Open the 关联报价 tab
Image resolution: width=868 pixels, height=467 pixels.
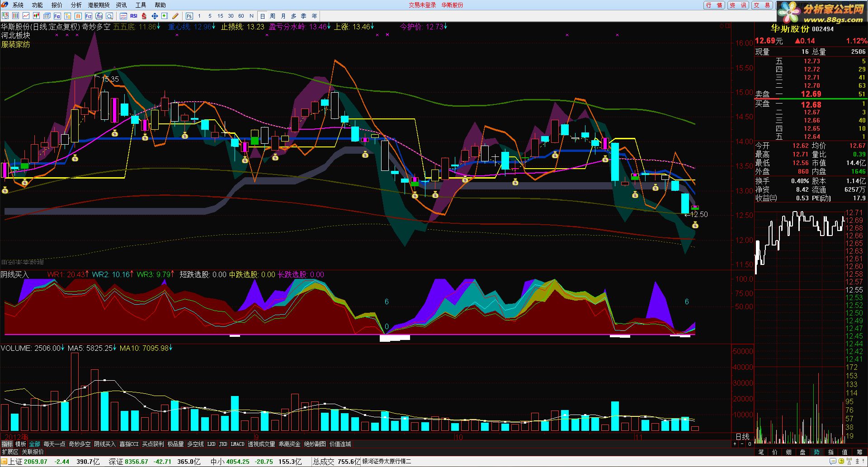(33, 452)
